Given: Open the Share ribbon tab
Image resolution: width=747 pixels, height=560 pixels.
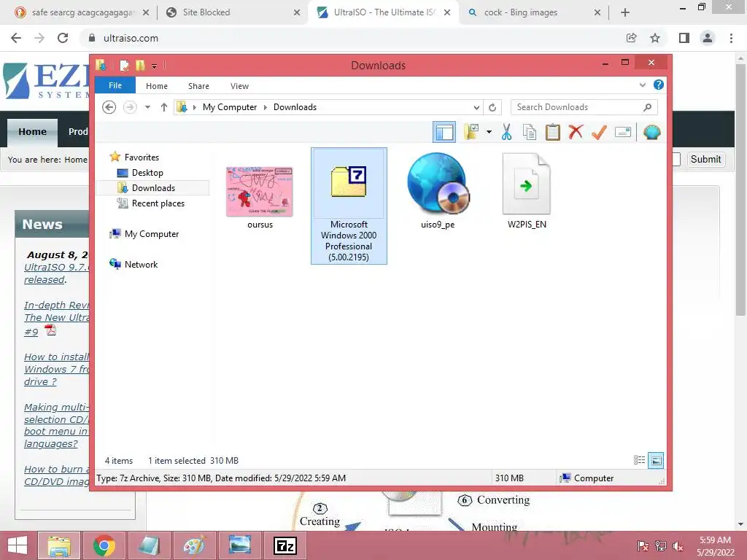Looking at the screenshot, I should 198,86.
